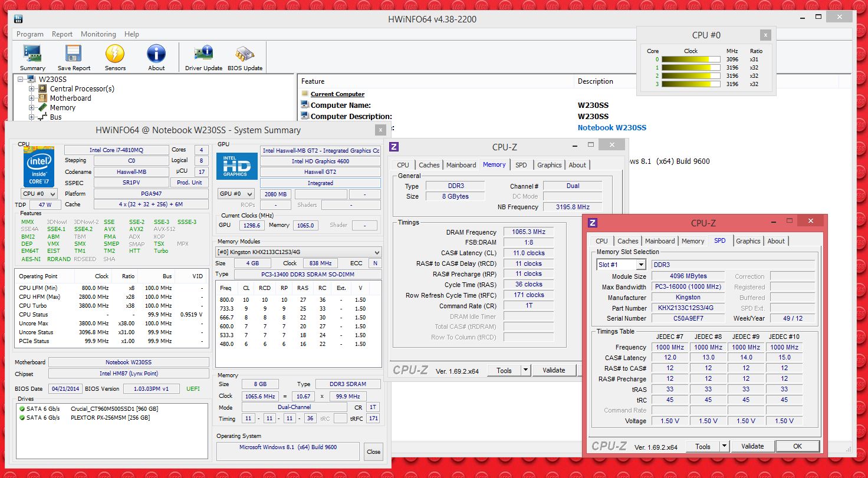Click green check icon for PLEXTOR drive
This screenshot has height=478, width=868.
point(22,418)
